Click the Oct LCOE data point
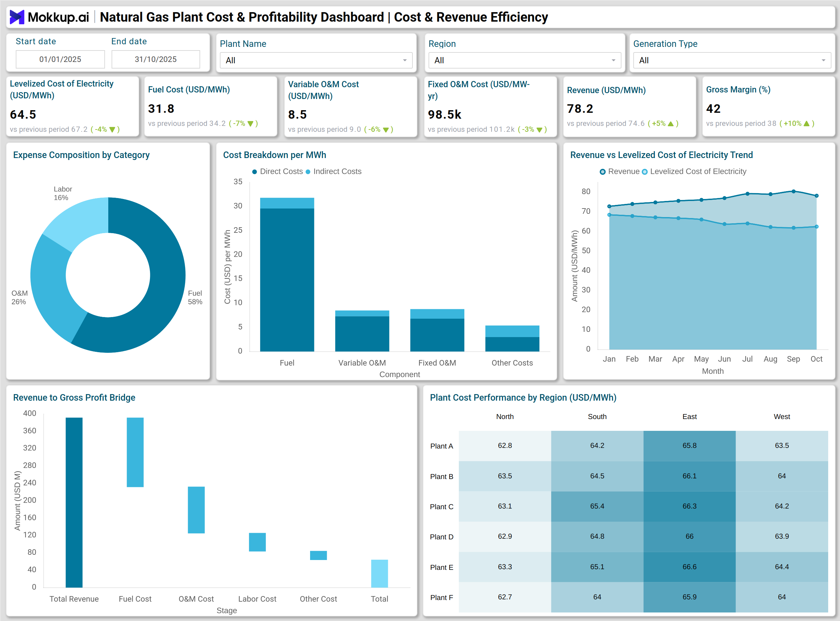The image size is (840, 621). 817,227
